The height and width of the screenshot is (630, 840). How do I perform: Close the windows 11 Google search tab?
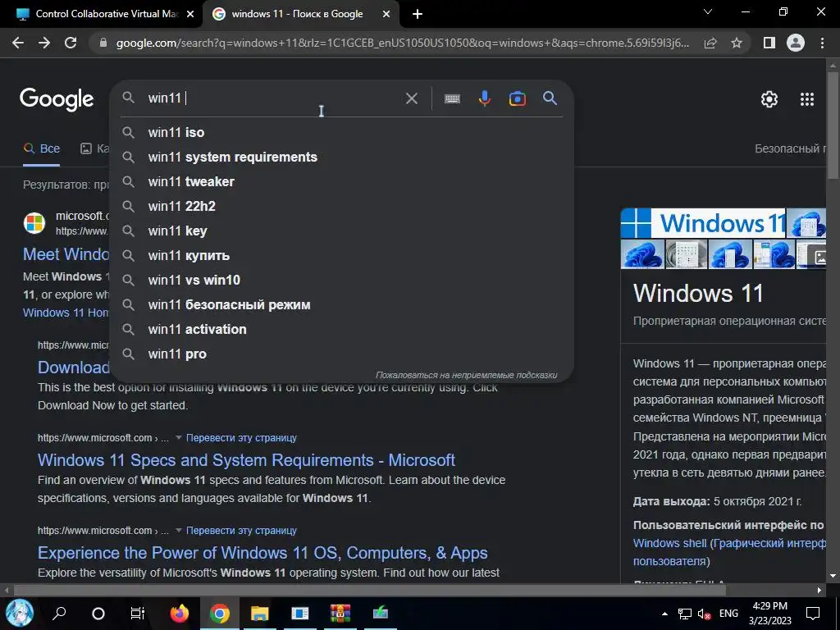386,14
